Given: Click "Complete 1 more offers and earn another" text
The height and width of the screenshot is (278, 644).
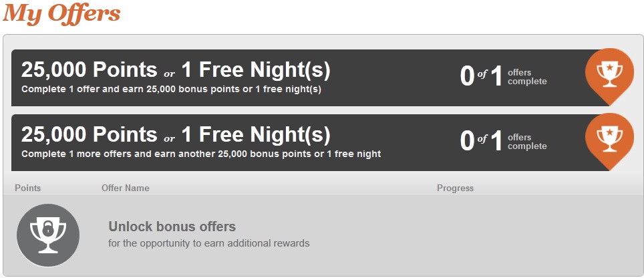Looking at the screenshot, I should pyautogui.click(x=201, y=154).
